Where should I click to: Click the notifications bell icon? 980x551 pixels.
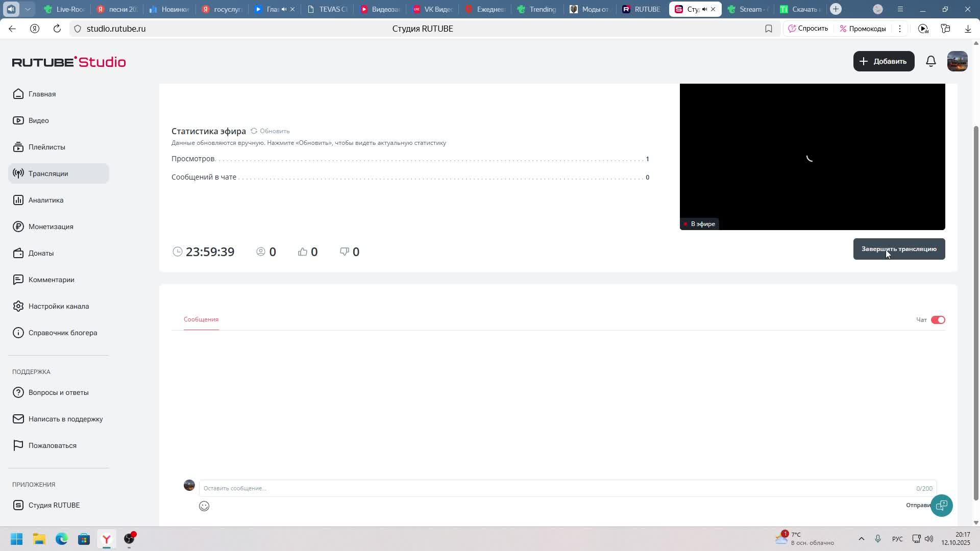pyautogui.click(x=931, y=61)
